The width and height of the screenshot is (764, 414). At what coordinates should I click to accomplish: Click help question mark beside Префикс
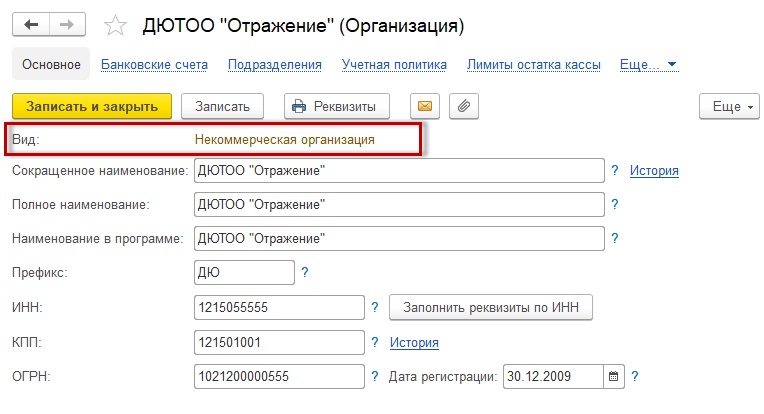click(305, 272)
